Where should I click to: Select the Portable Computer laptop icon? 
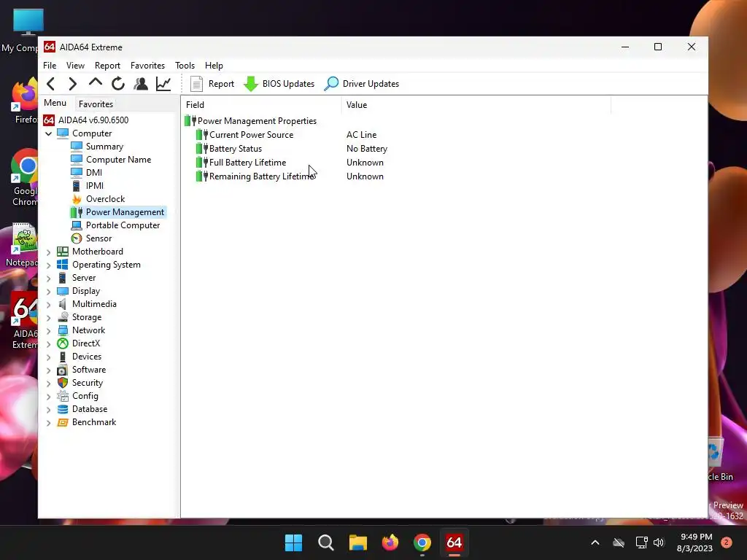pos(77,225)
